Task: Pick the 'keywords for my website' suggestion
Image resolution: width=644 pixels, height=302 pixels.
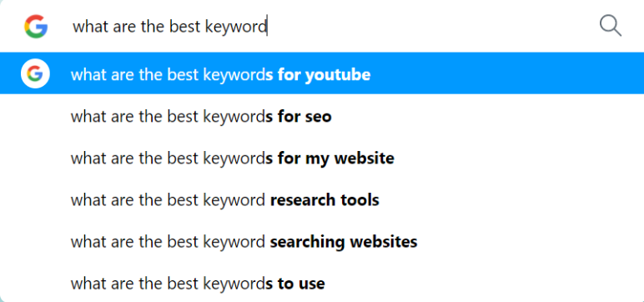Action: click(x=322, y=159)
